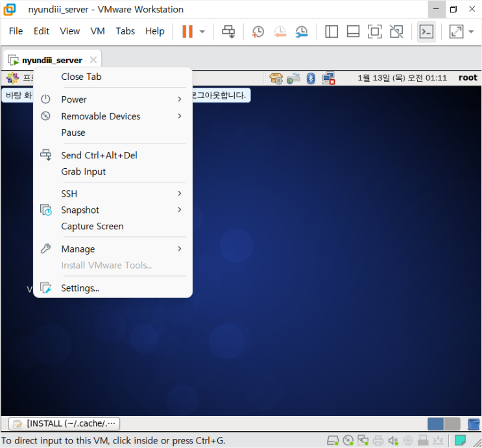Open the power options dropdown arrow
482x448 pixels.
coord(202,31)
